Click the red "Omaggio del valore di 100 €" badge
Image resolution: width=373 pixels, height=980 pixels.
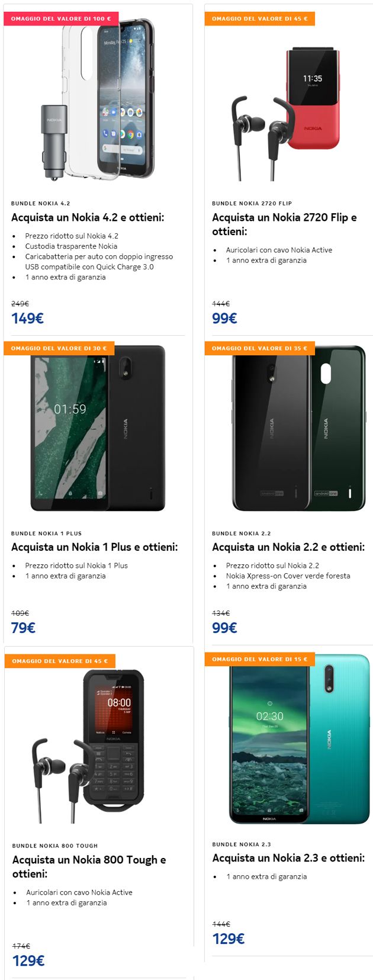pos(61,19)
